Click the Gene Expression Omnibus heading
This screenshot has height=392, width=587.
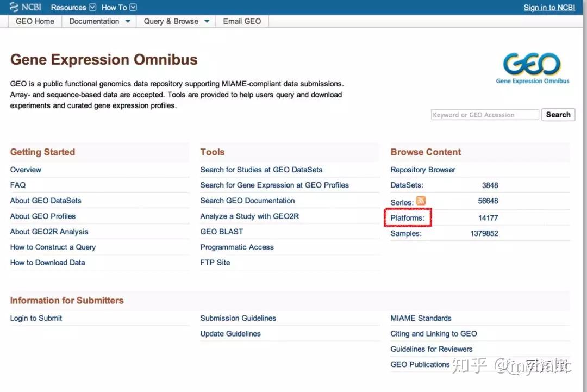[x=104, y=60]
